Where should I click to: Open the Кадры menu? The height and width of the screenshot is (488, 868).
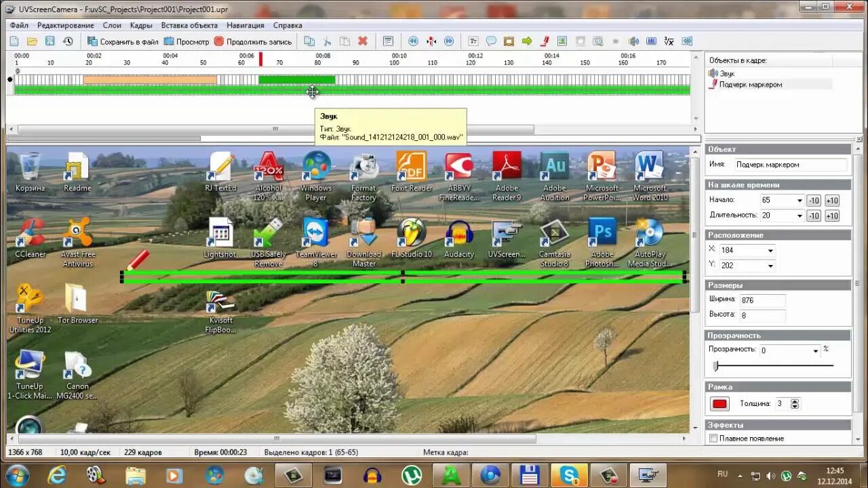(141, 25)
